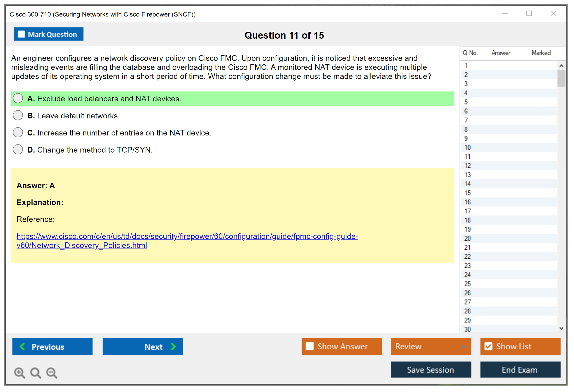Screen dimensions: 574x392
Task: Close the exam window
Action: (x=553, y=14)
